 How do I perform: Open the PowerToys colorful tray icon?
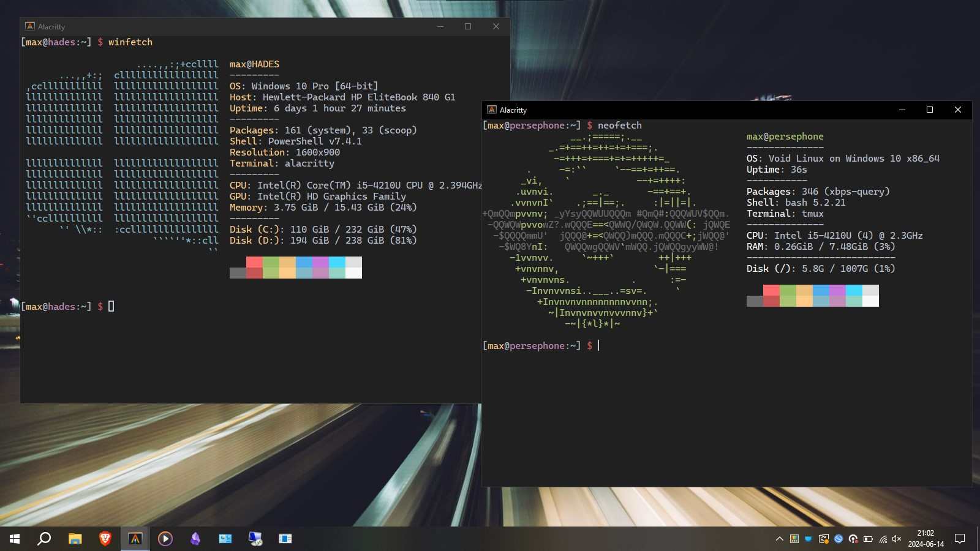[x=794, y=539]
